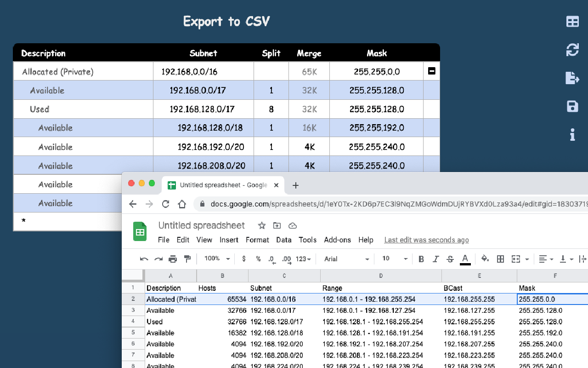Open the fill color picker
Screen dimensions: 588x368
(x=485, y=259)
